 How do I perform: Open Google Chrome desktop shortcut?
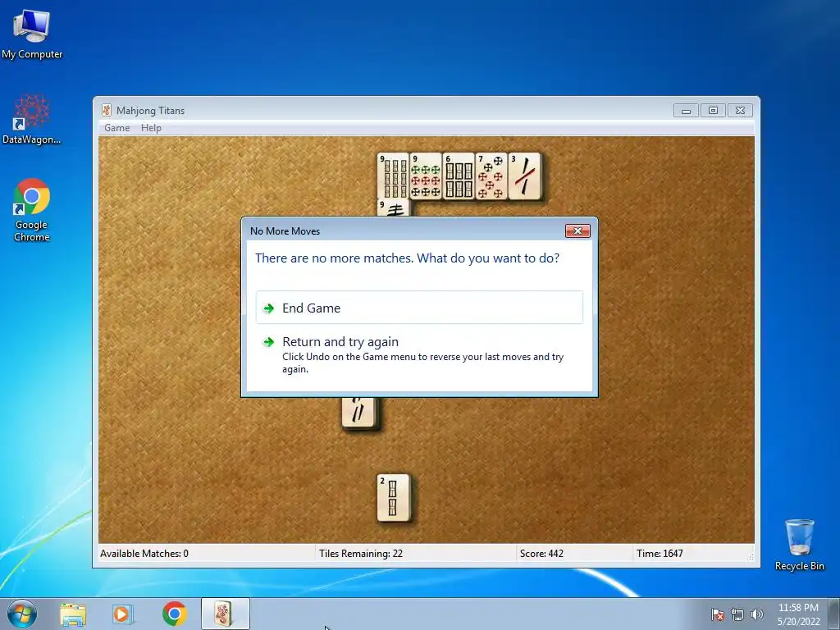32,210
